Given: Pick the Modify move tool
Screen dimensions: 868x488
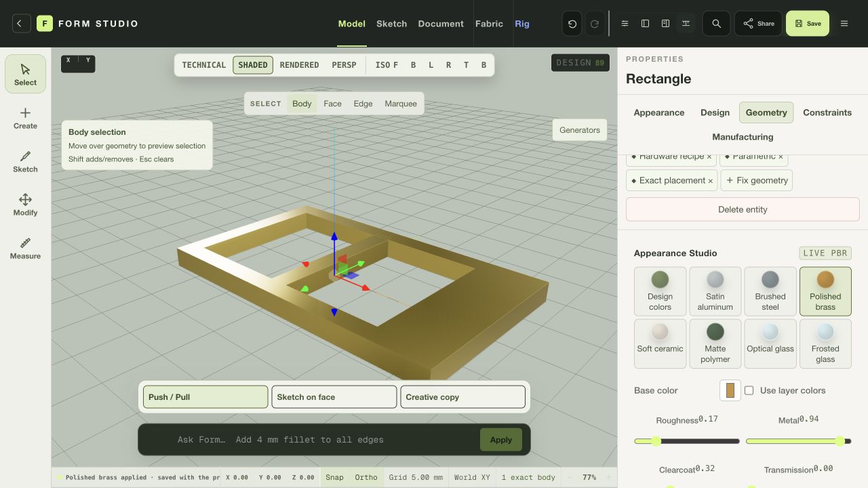Looking at the screenshot, I should [x=26, y=205].
